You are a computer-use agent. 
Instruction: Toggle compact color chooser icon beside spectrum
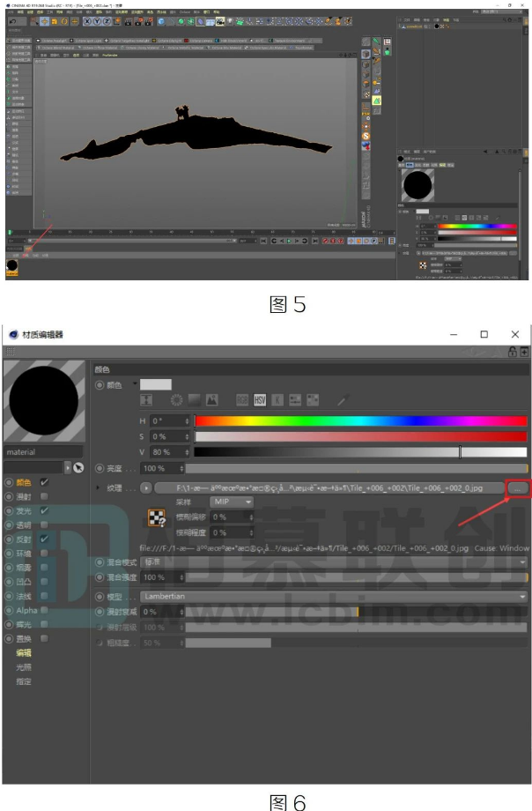146,400
